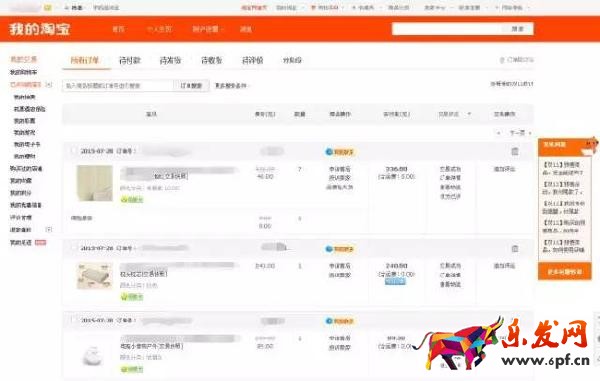Select the checkbox of the pillow order
Image resolution: width=600 pixels, height=381 pixels.
click(73, 248)
